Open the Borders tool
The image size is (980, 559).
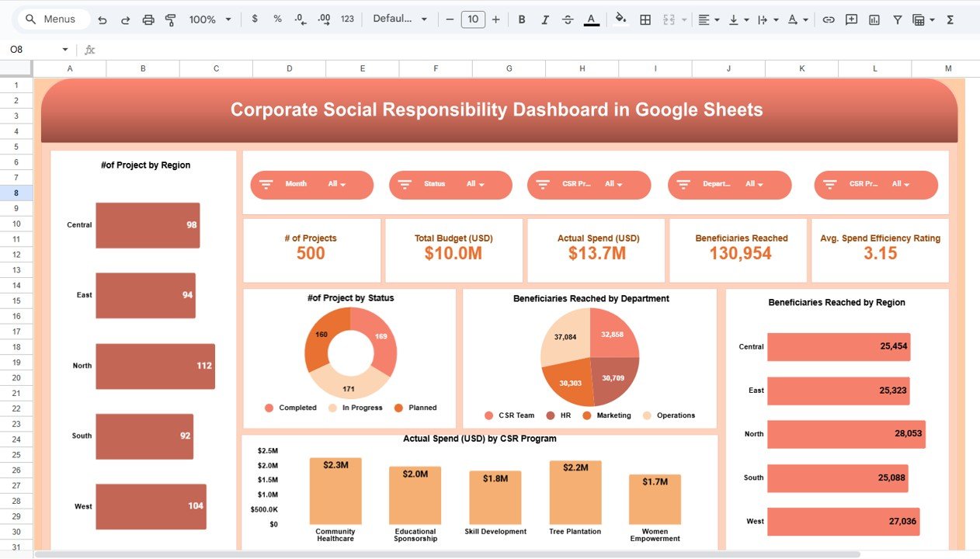[645, 19]
